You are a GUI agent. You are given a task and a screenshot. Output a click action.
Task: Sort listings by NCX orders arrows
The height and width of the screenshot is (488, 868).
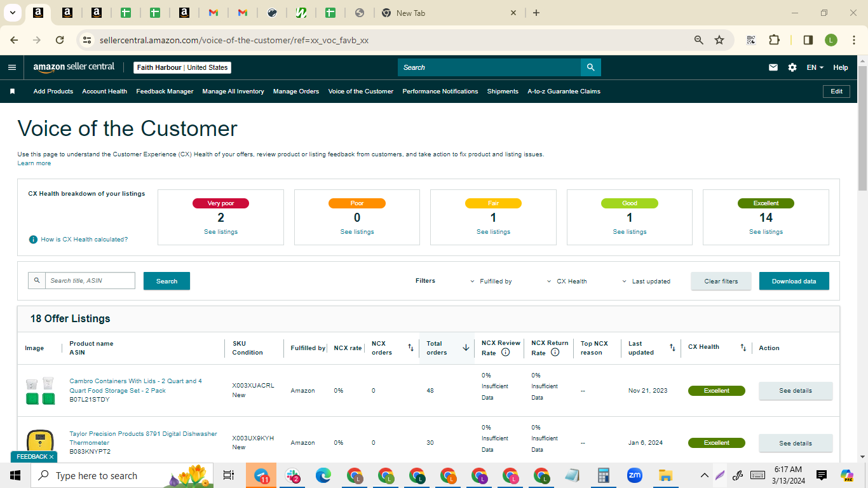tap(410, 348)
